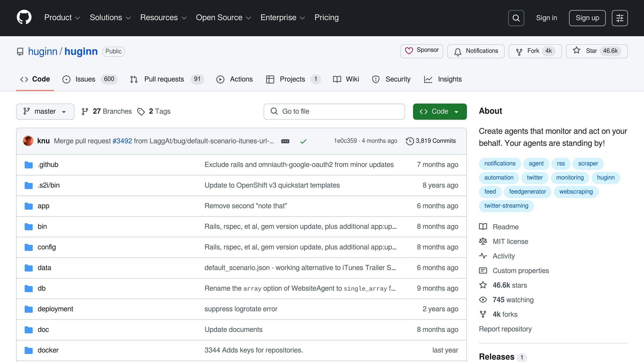Viewport: 644px width, 362px height.
Task: Focus the Go to file field
Action: [x=334, y=112]
